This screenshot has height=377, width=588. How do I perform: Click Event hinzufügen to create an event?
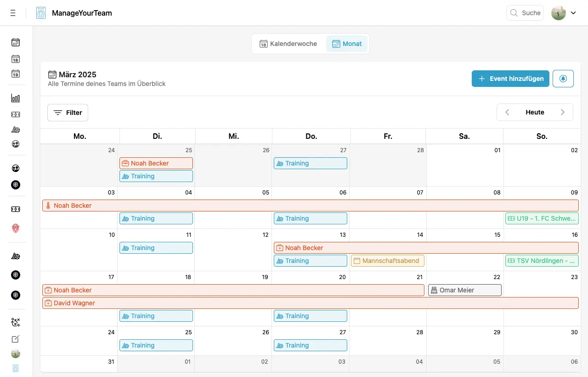click(x=510, y=79)
